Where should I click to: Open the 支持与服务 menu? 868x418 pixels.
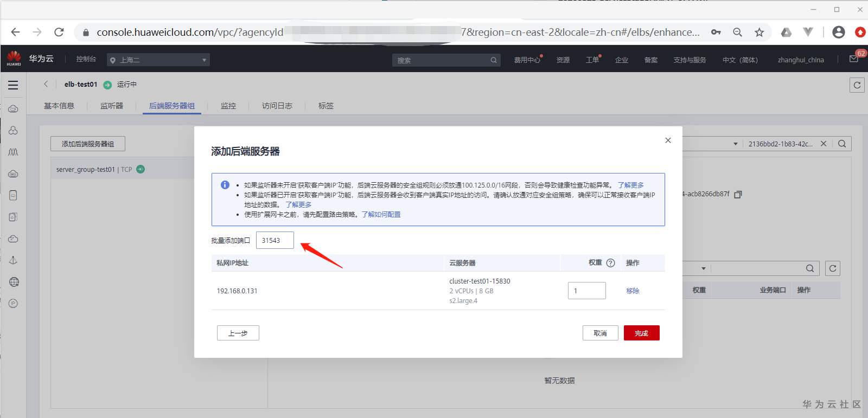(x=690, y=60)
